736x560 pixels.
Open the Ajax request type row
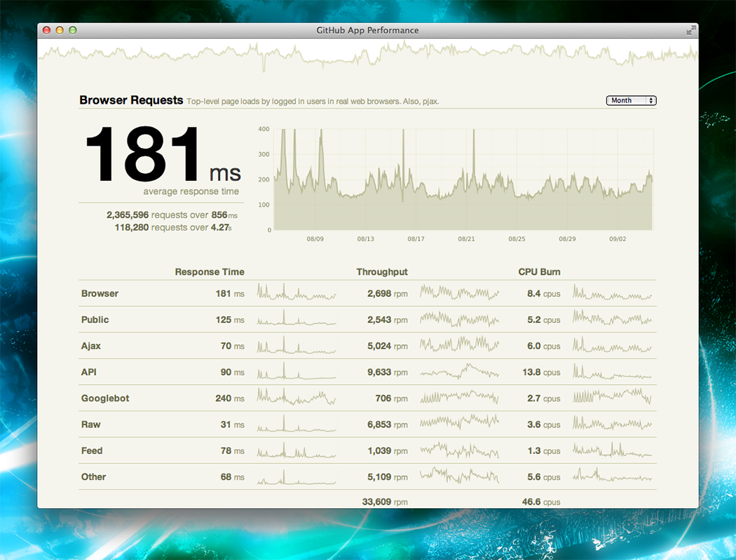(x=91, y=346)
